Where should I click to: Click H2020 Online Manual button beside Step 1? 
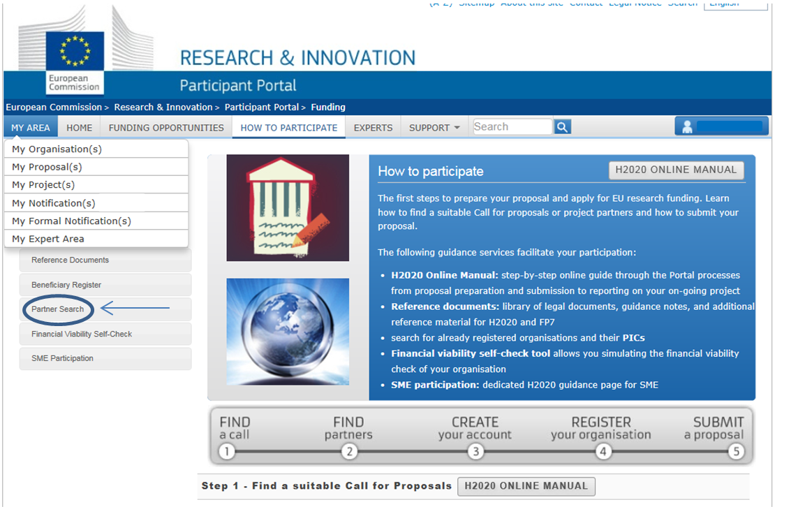[526, 486]
